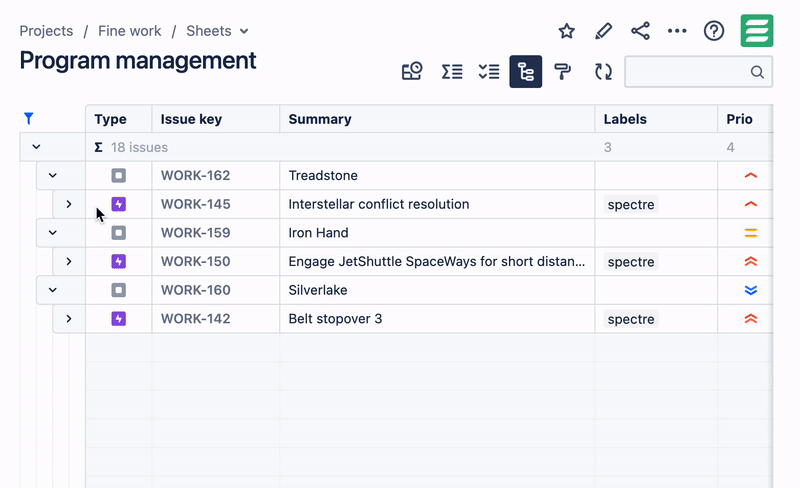Click the 18 issues summary text
Screen dimensions: 800x488
139,147
